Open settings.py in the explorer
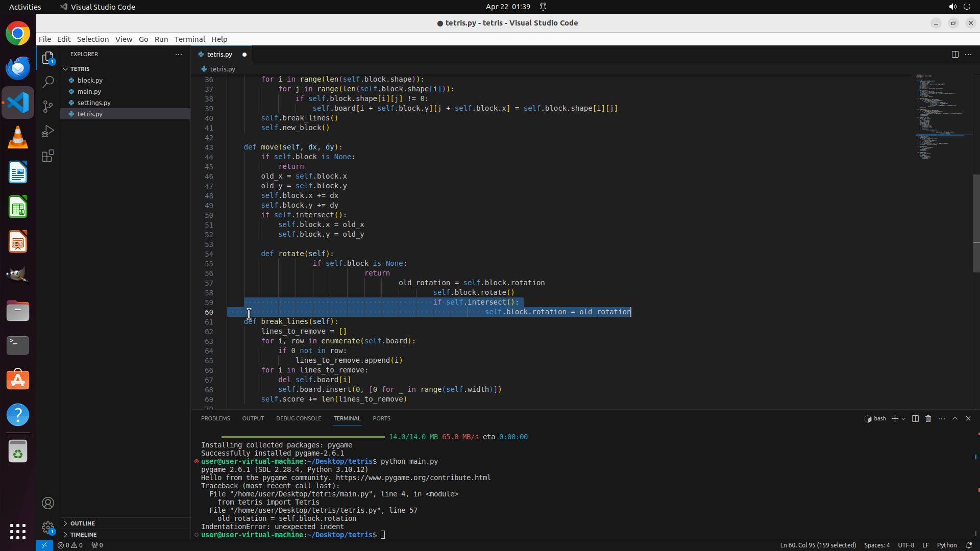This screenshot has width=980, height=551. [x=94, y=103]
